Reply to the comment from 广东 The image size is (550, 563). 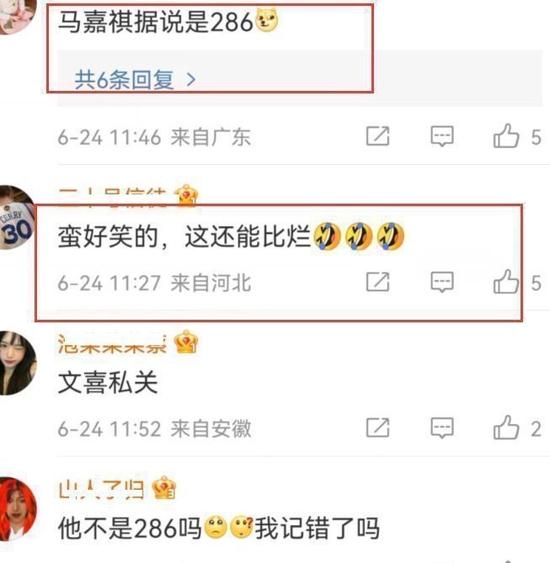click(442, 136)
